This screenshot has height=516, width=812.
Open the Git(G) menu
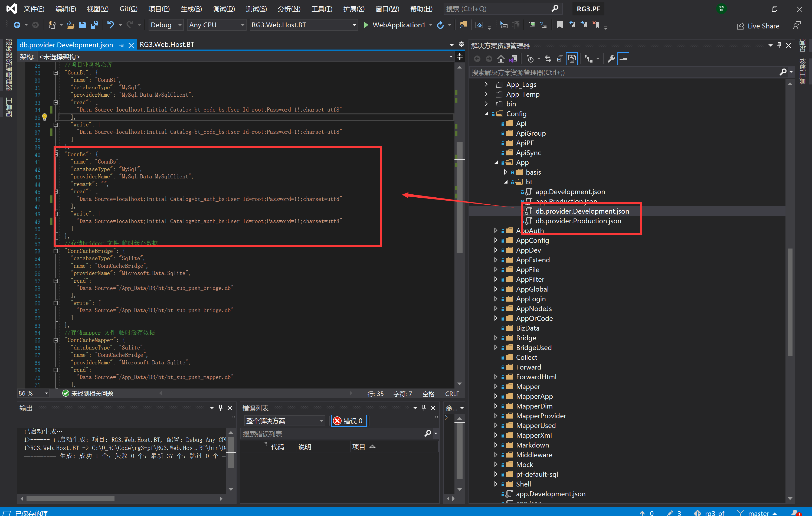[129, 9]
